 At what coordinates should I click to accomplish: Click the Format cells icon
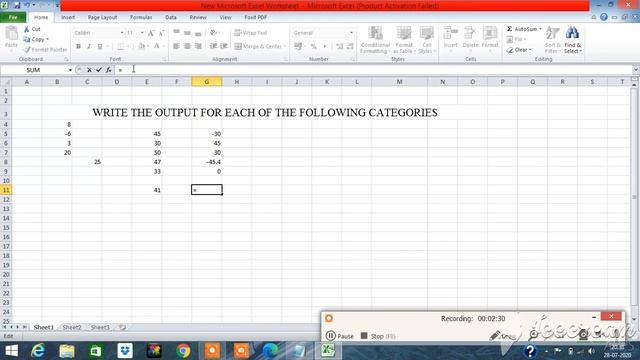[x=490, y=33]
